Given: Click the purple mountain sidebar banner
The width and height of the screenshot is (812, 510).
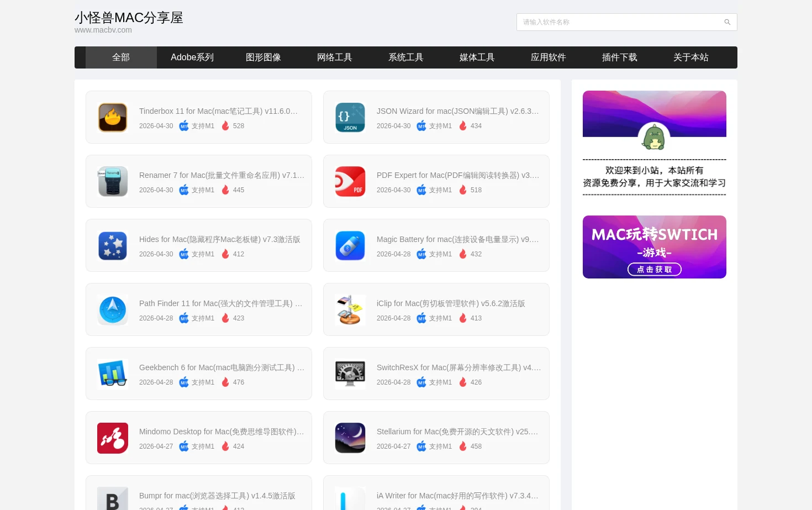Looking at the screenshot, I should pyautogui.click(x=655, y=114).
